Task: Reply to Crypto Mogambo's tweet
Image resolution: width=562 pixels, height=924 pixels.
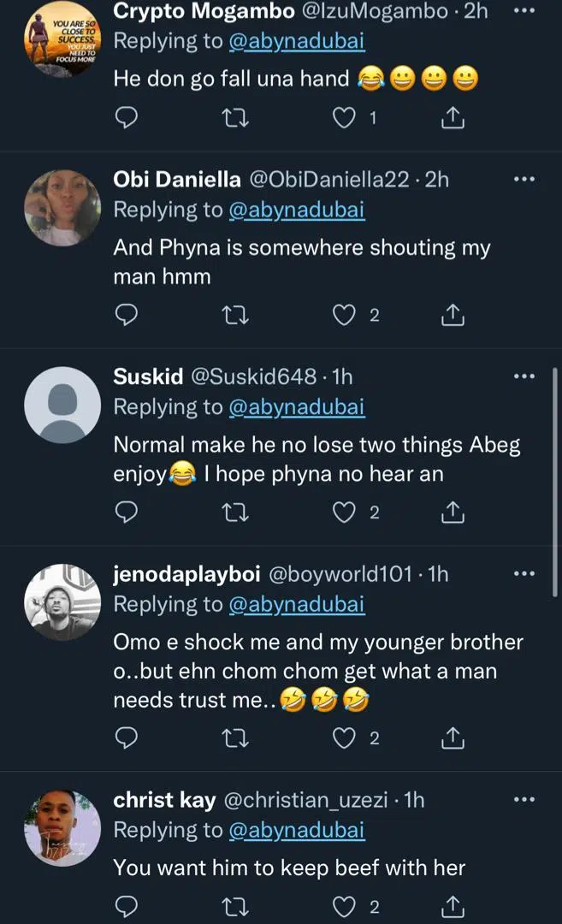Action: 127,119
